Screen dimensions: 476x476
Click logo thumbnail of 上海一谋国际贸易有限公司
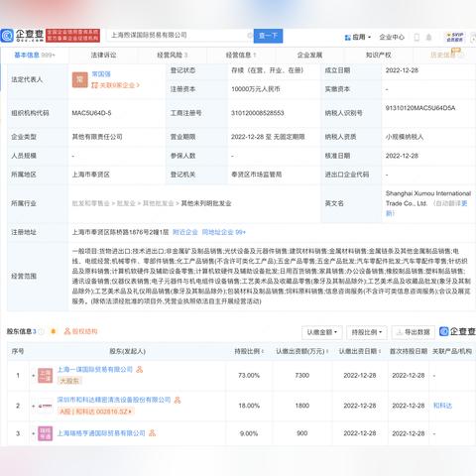(45, 375)
